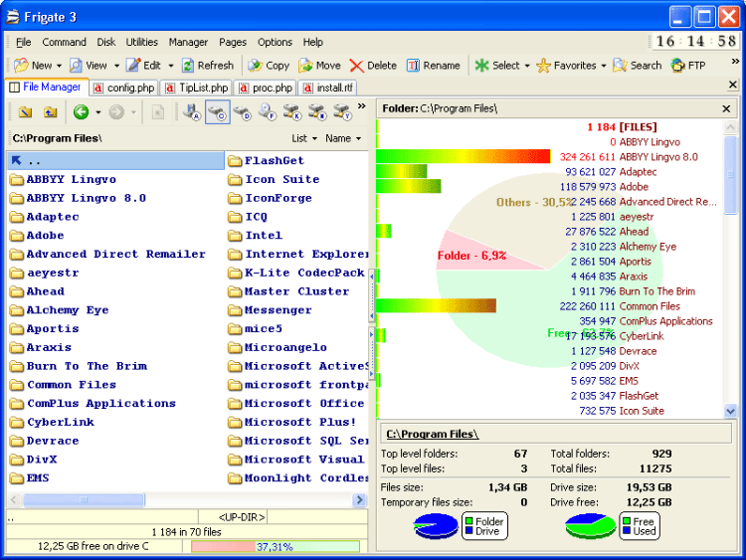Click the Copy toolbar button

[x=268, y=66]
